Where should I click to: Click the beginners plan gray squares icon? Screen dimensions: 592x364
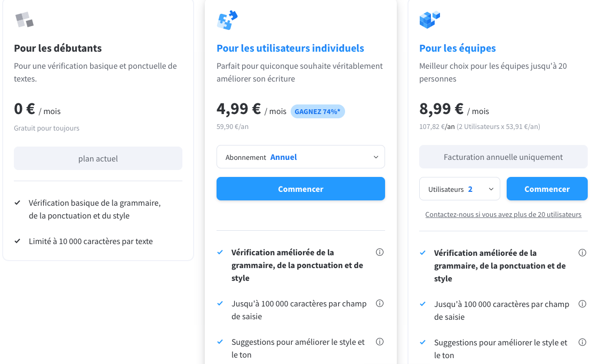pyautogui.click(x=25, y=20)
